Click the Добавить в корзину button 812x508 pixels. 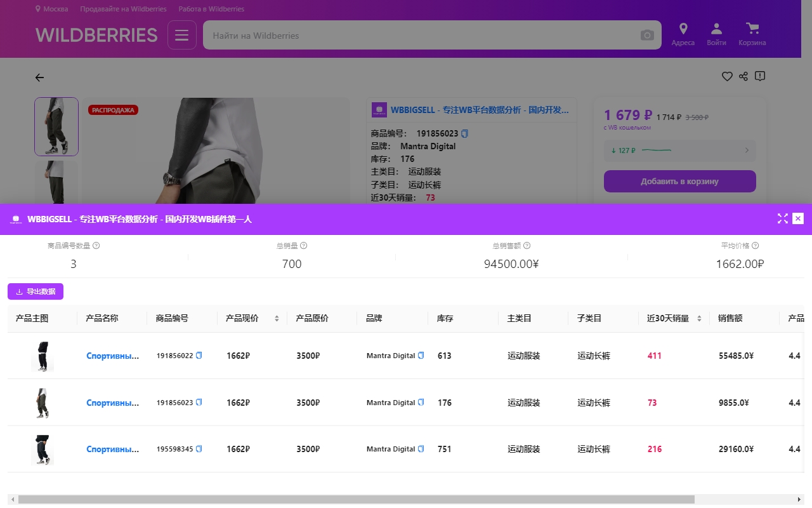click(679, 181)
